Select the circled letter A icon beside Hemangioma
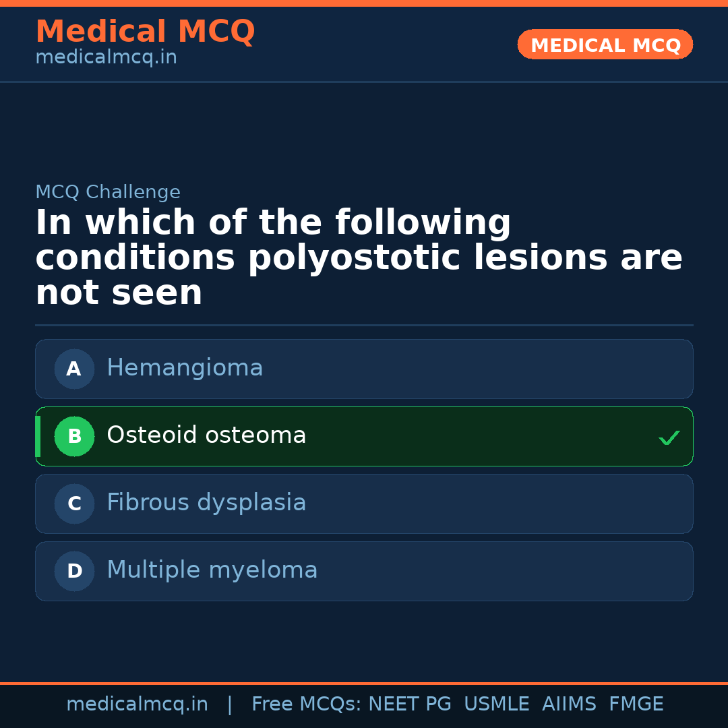This screenshot has height=728, width=728. [x=74, y=369]
